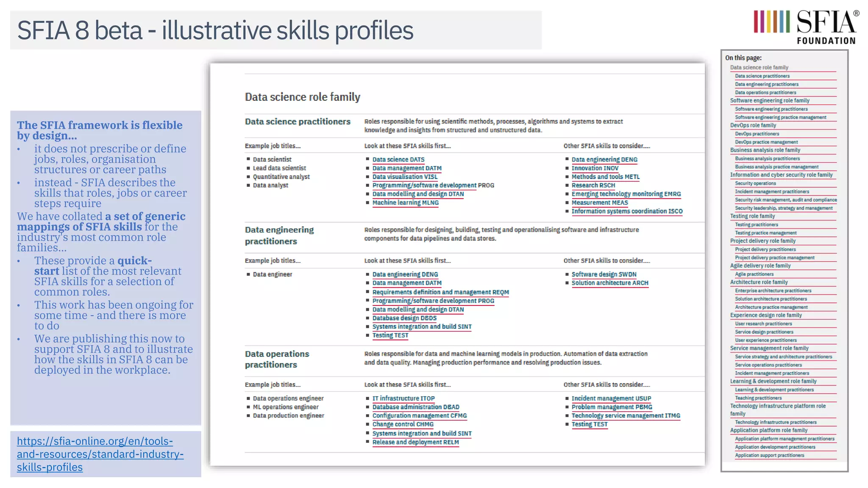
Task: Open Service design practitioners entry
Action: click(x=764, y=332)
